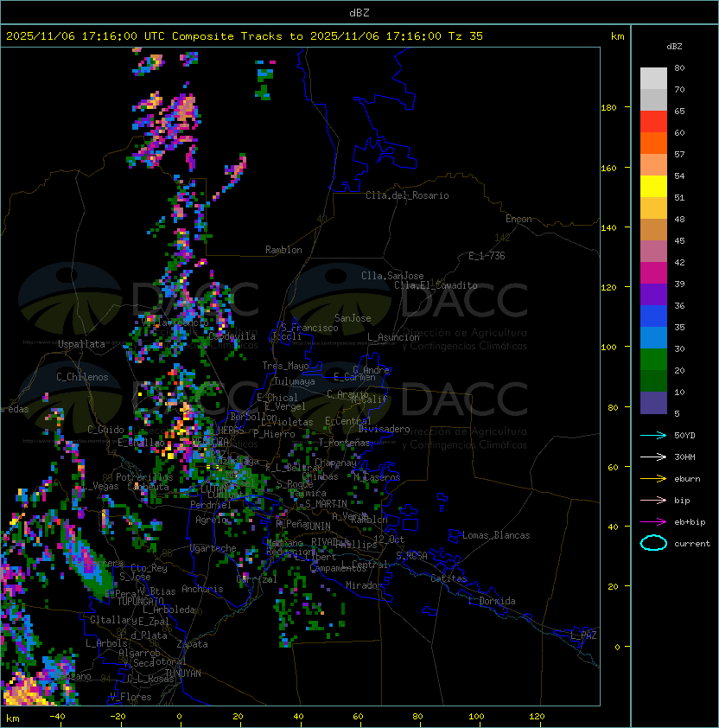Click the '120' tick on bottom km axis
The image size is (719, 728).
pos(537,717)
